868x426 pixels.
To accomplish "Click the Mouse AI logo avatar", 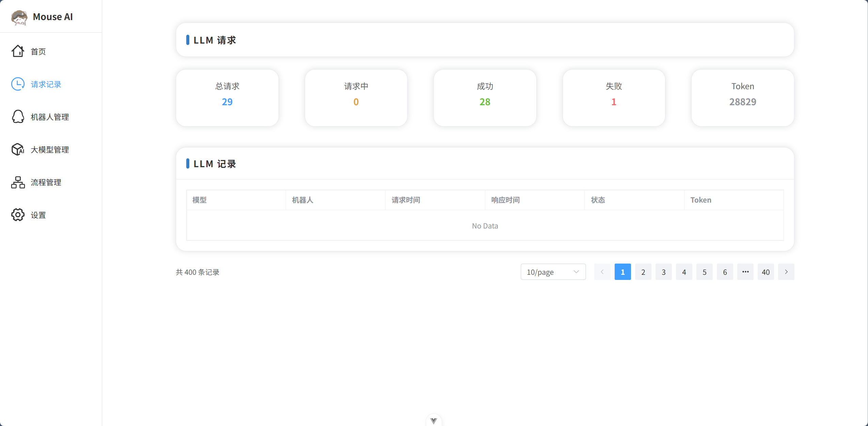I will click(19, 17).
